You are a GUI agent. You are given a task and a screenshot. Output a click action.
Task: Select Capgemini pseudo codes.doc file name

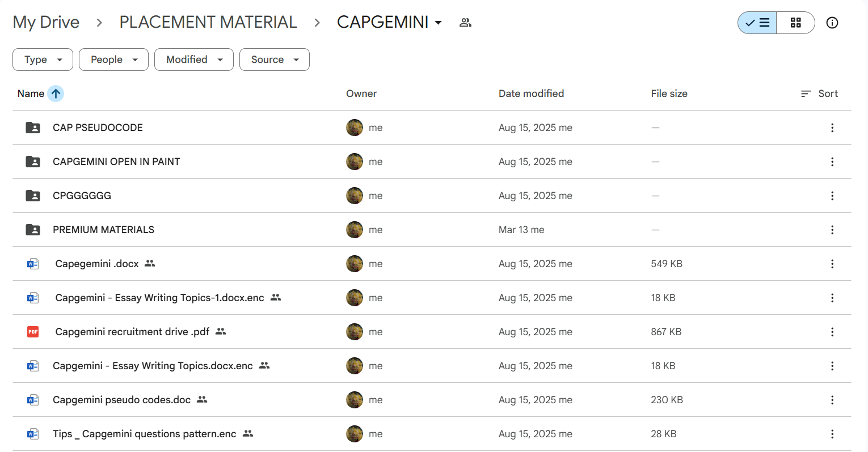[121, 400]
